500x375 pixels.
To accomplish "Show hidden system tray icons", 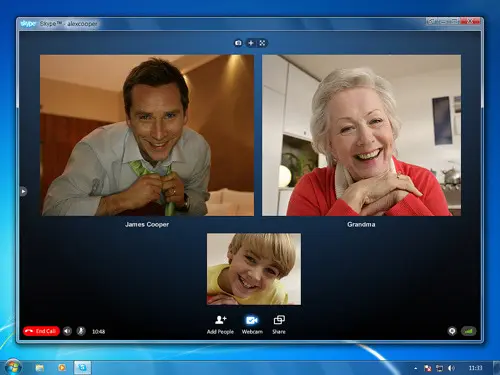I will [x=415, y=368].
